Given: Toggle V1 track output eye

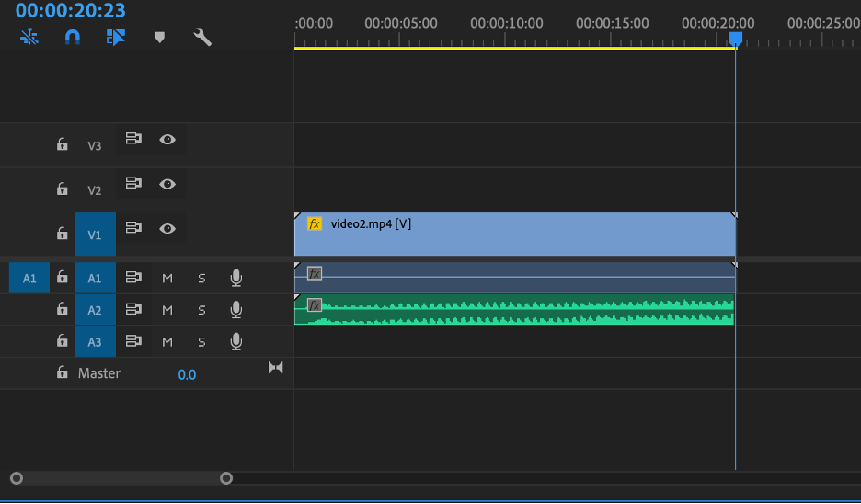Looking at the screenshot, I should pyautogui.click(x=167, y=228).
